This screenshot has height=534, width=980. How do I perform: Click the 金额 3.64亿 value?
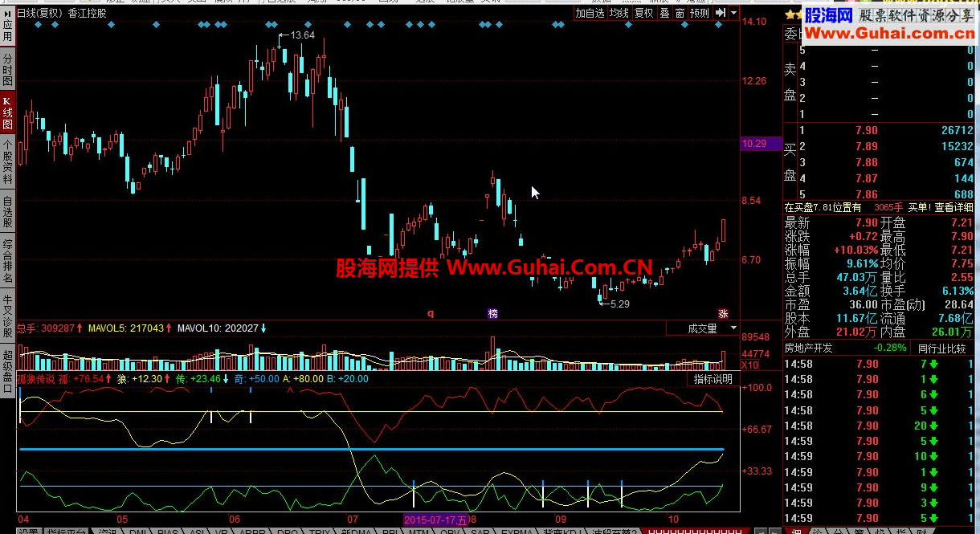[859, 291]
